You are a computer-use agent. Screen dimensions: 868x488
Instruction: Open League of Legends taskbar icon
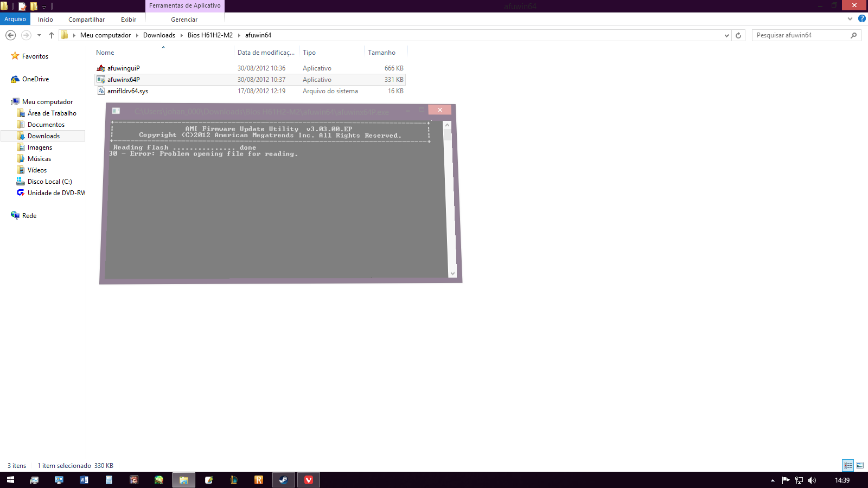(234, 480)
